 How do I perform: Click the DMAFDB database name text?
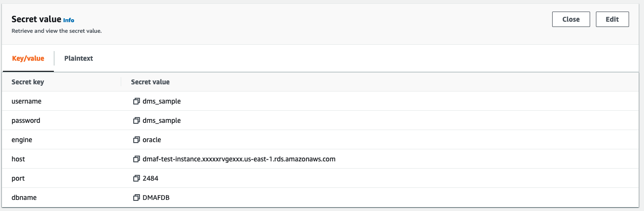point(156,198)
